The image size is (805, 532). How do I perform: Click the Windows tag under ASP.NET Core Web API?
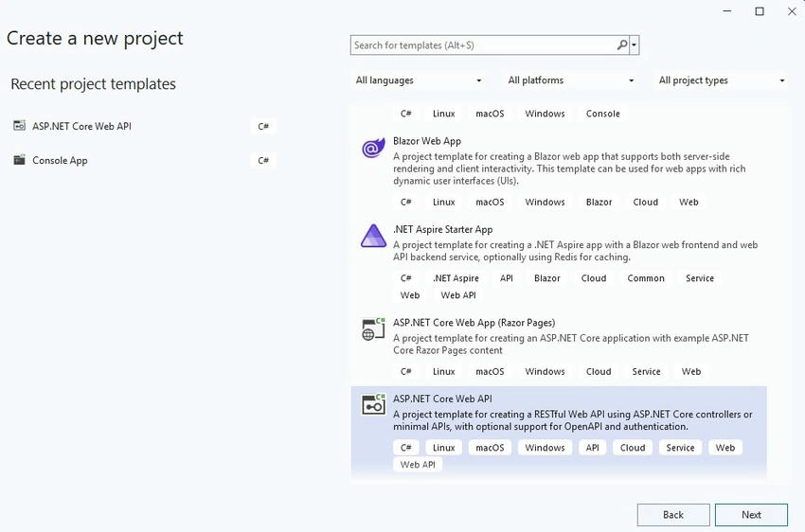(545, 448)
